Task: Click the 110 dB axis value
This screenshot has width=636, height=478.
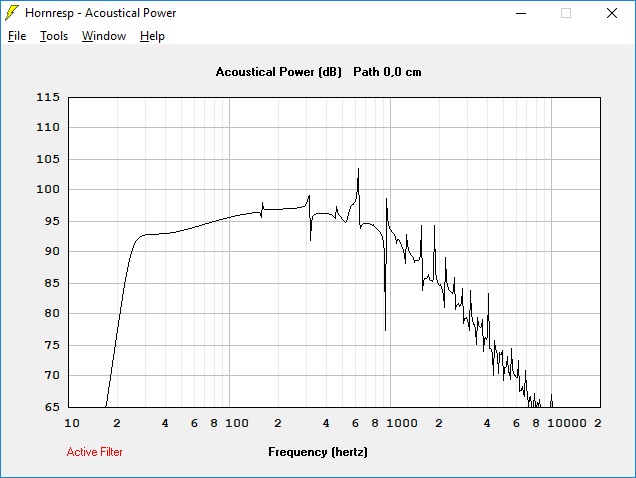Action: 48,127
